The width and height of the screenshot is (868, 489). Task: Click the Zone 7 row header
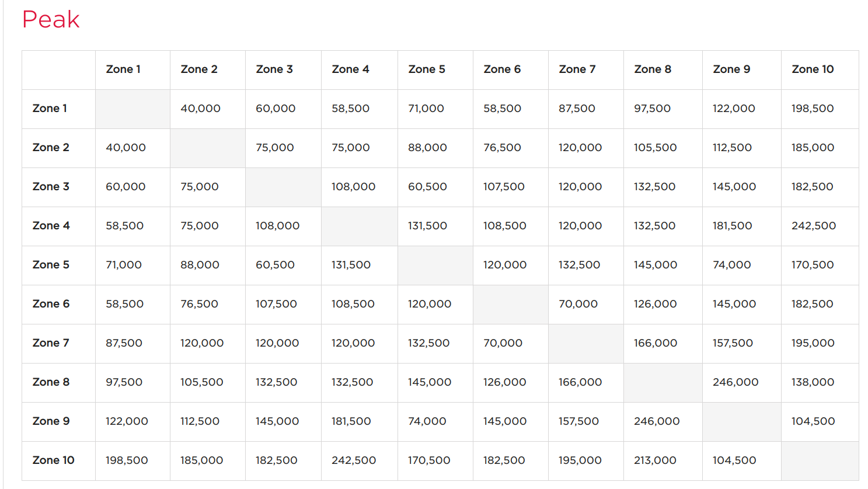pyautogui.click(x=51, y=343)
